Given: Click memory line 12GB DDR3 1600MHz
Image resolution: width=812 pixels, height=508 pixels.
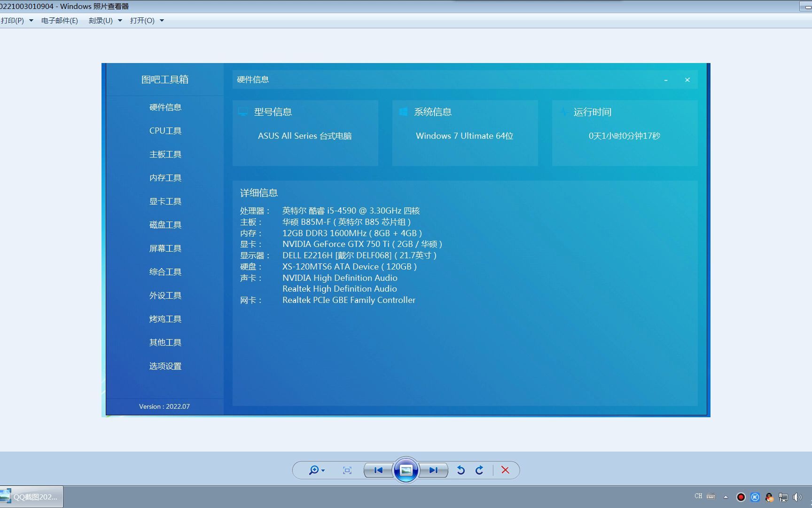Looking at the screenshot, I should coord(352,233).
